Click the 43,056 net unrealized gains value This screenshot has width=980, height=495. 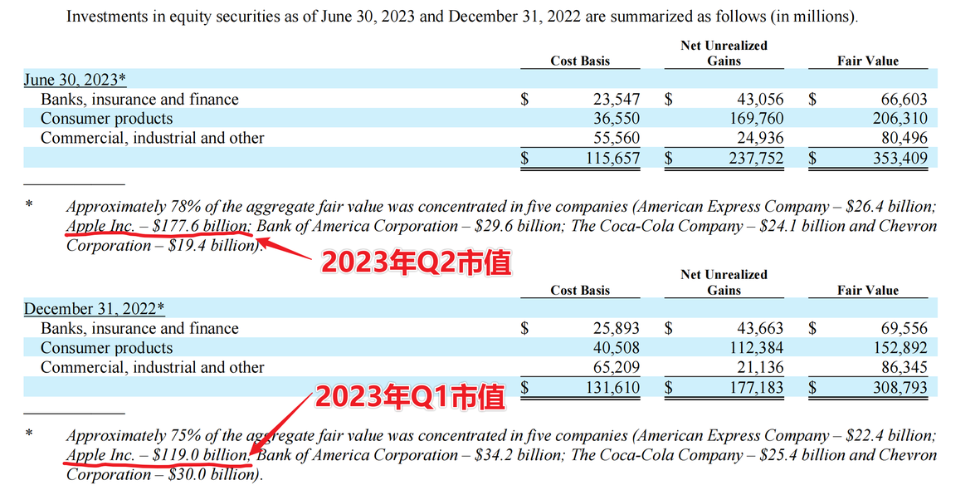[x=760, y=100]
